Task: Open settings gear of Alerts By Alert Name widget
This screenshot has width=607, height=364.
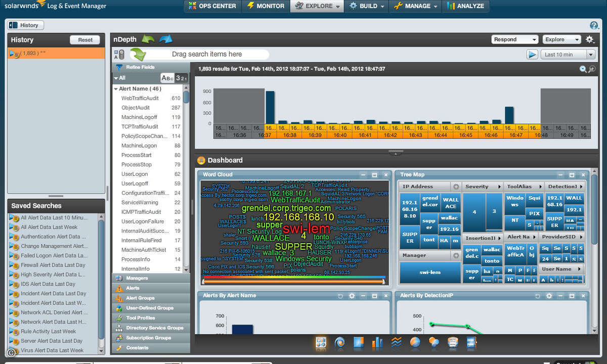Action: pyautogui.click(x=352, y=296)
